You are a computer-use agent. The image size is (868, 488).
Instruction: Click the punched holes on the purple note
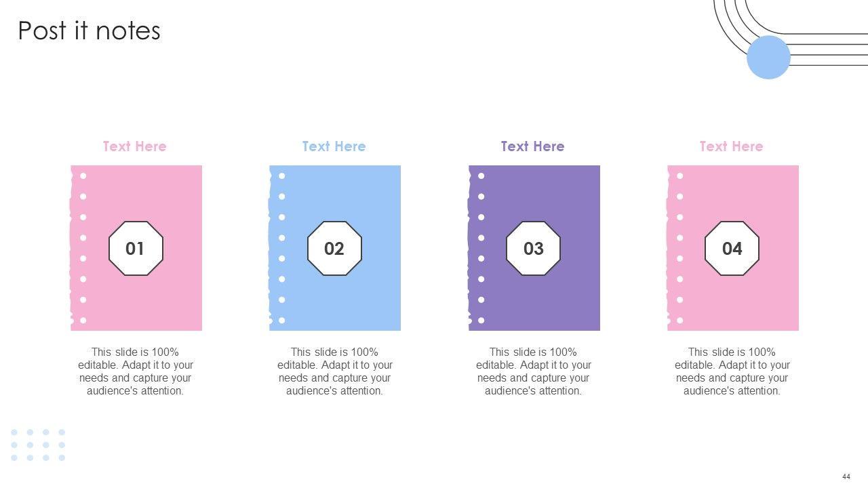pos(481,248)
